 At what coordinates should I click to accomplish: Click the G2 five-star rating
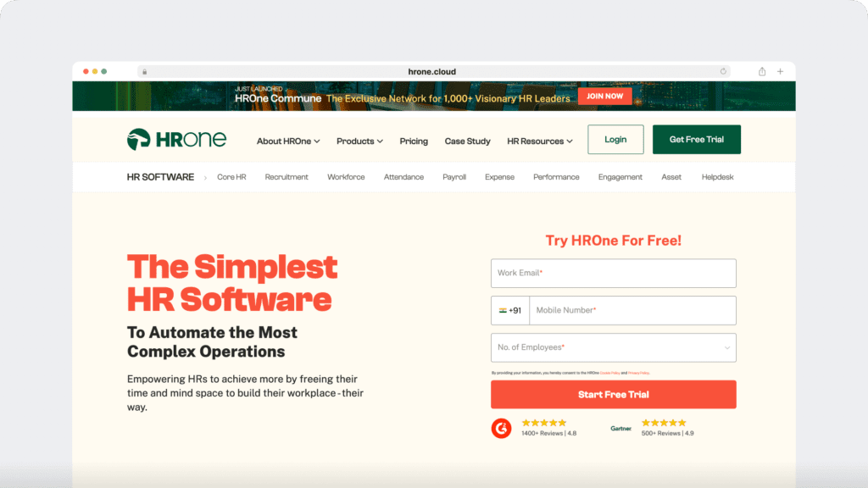coord(543,421)
